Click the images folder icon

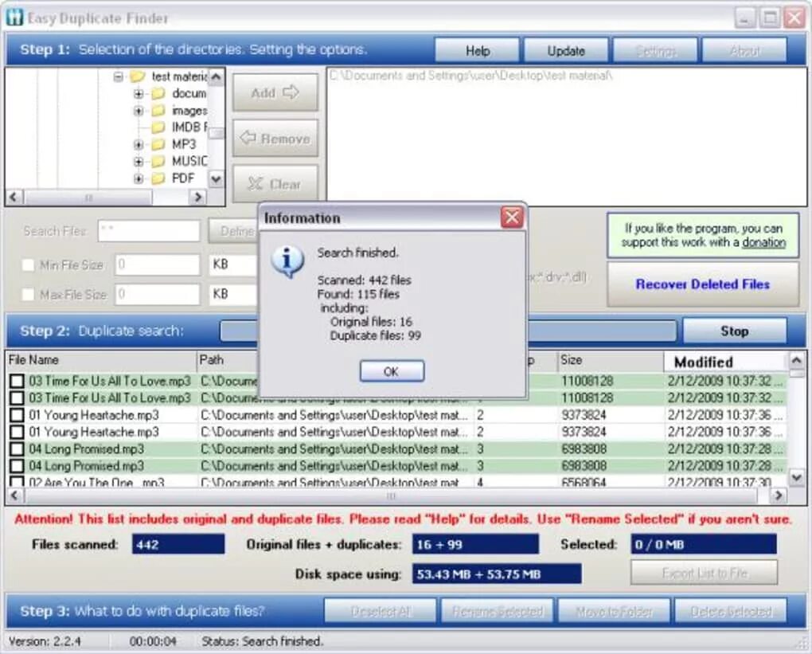click(158, 111)
